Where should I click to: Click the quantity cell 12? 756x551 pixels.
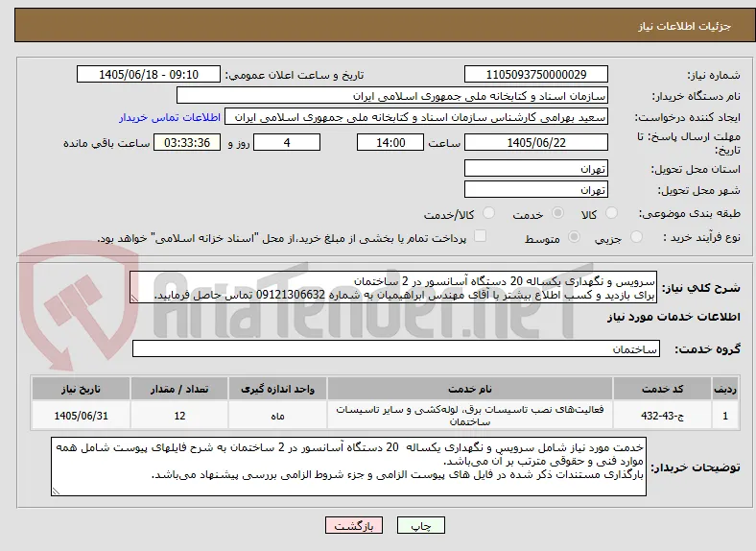point(179,416)
